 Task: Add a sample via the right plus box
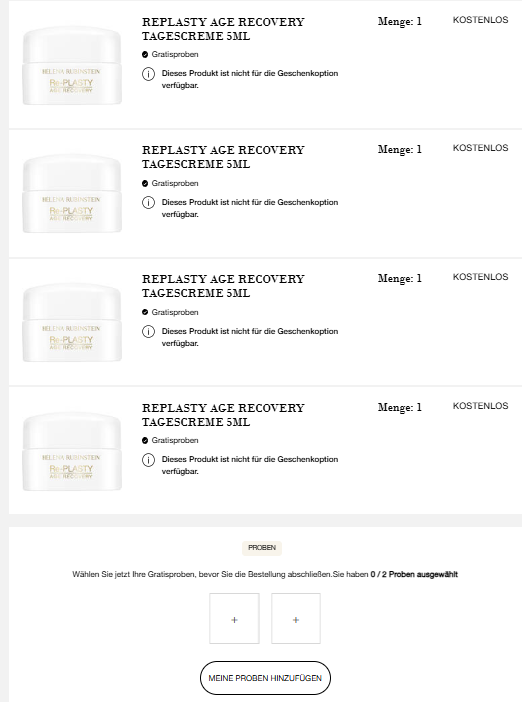[x=296, y=619]
